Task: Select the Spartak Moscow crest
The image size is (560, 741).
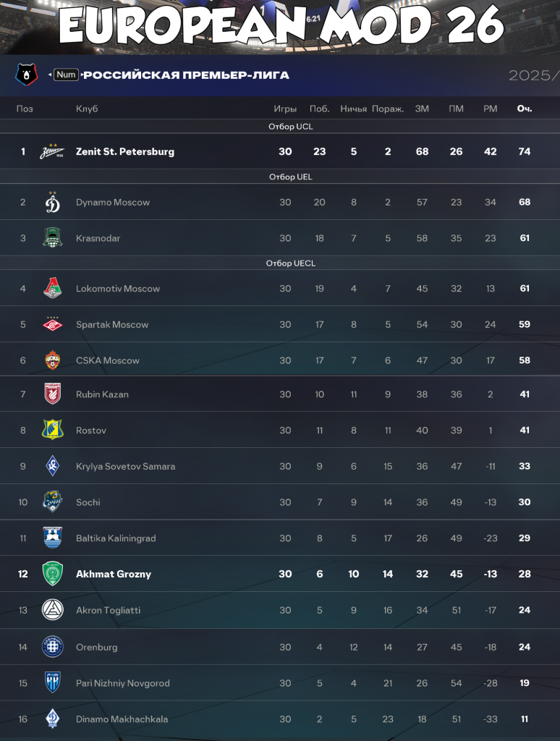Action: click(51, 324)
